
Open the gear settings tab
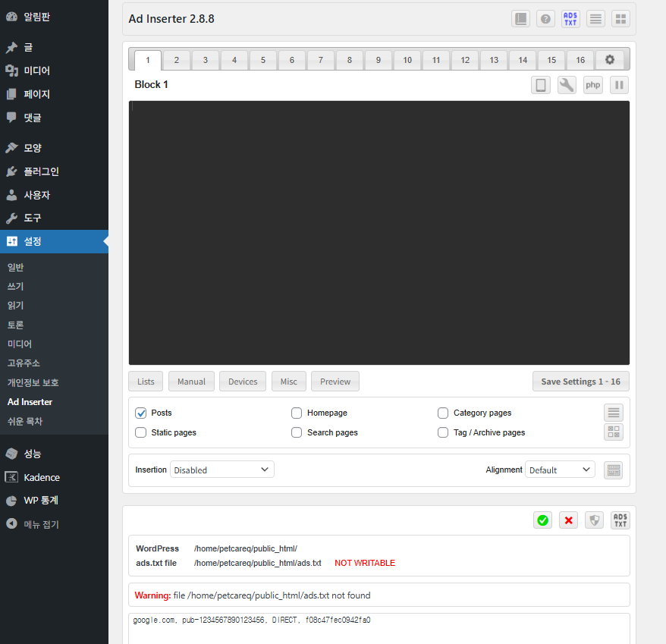[609, 60]
